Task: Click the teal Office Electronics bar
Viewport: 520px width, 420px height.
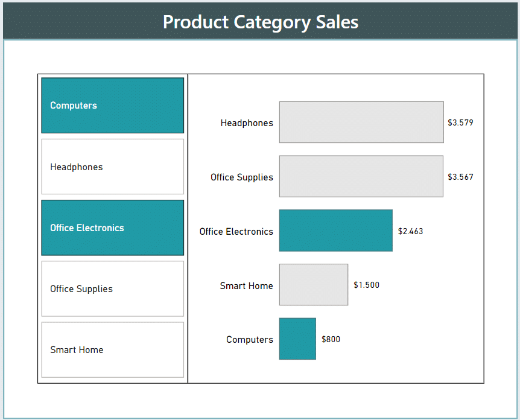Action: pyautogui.click(x=335, y=231)
